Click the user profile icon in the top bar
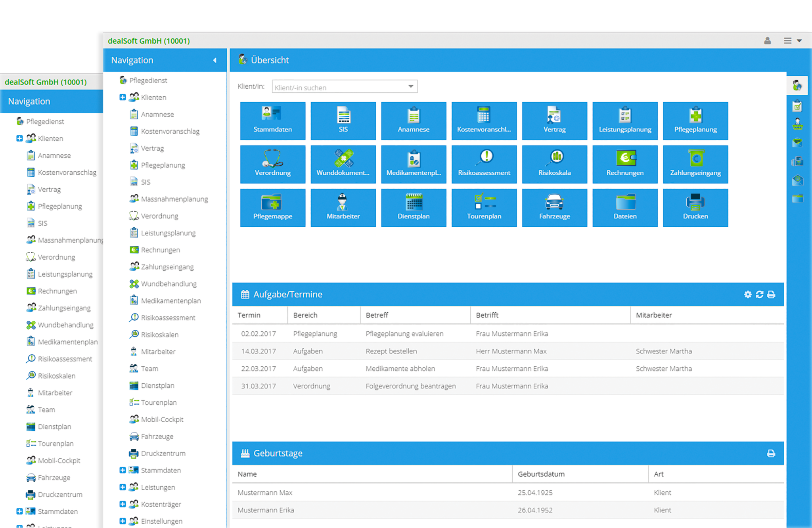812x528 pixels. pos(767,41)
